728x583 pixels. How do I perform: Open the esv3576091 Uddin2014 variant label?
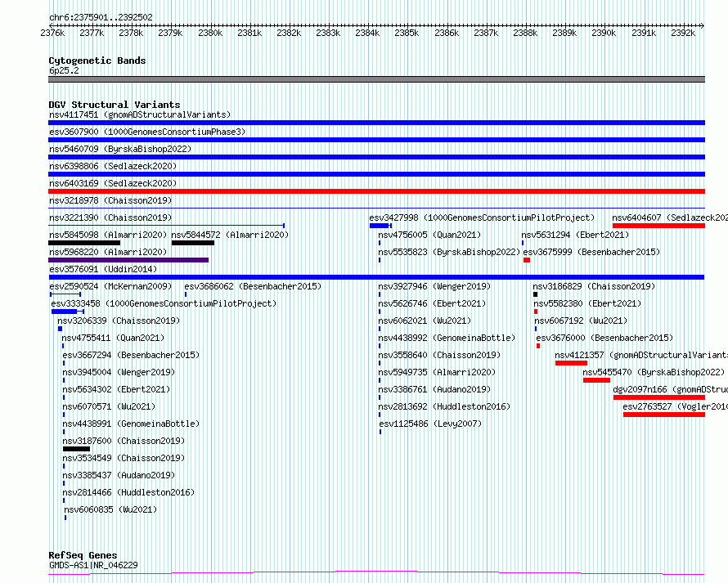(103, 269)
